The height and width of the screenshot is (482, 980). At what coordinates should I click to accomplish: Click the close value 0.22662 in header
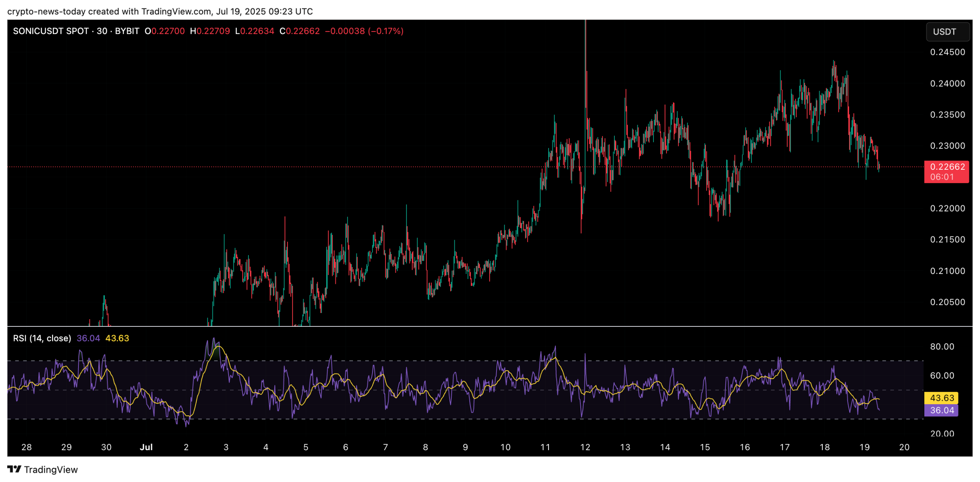click(302, 31)
